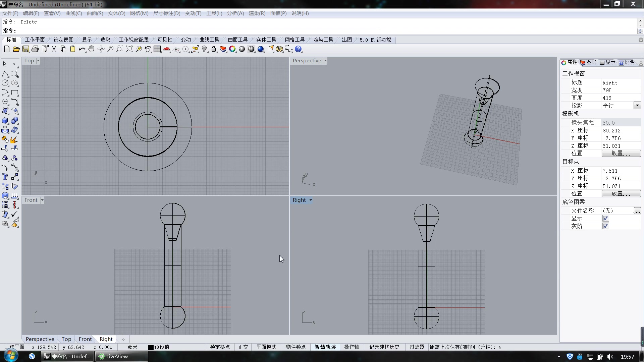Click the Lock padlock icon
This screenshot has width=644, height=362.
214,49
